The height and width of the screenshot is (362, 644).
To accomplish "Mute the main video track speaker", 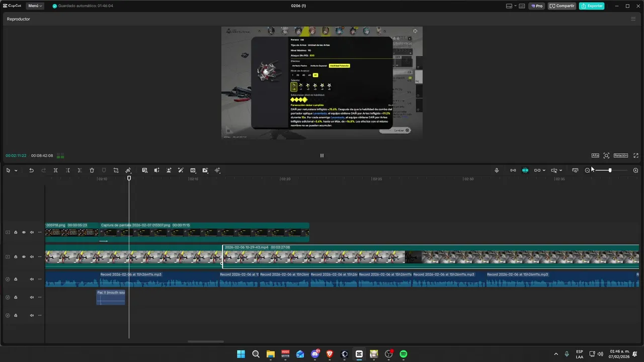I will coord(32,257).
